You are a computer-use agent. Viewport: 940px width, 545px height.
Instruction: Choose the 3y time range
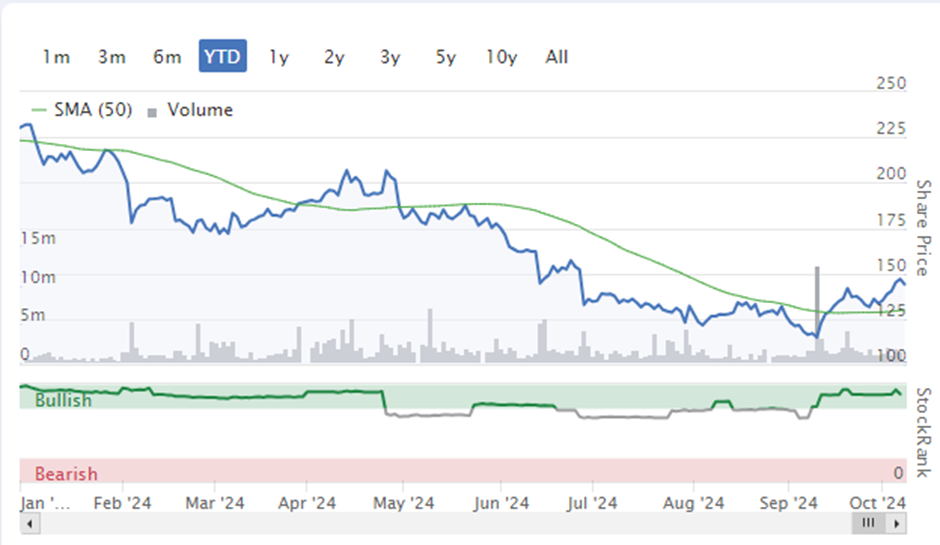click(390, 57)
